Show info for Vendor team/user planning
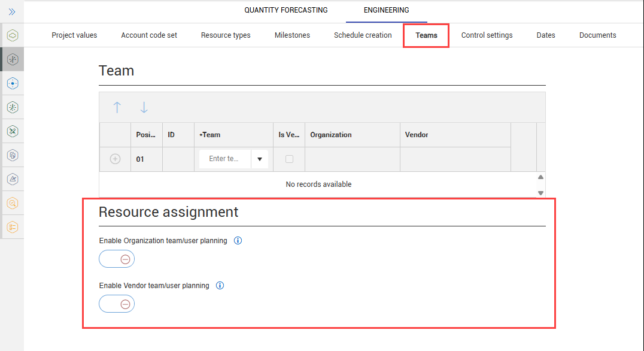The width and height of the screenshot is (644, 351). coord(220,286)
